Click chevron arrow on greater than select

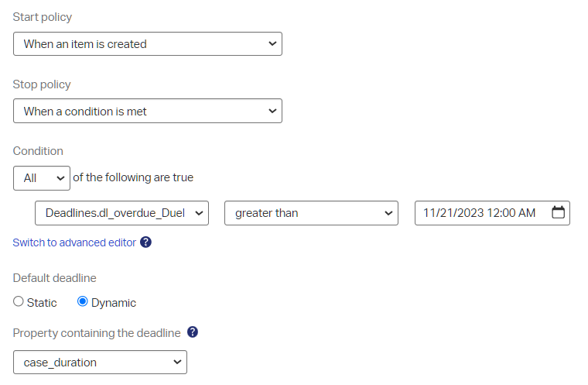tap(388, 213)
